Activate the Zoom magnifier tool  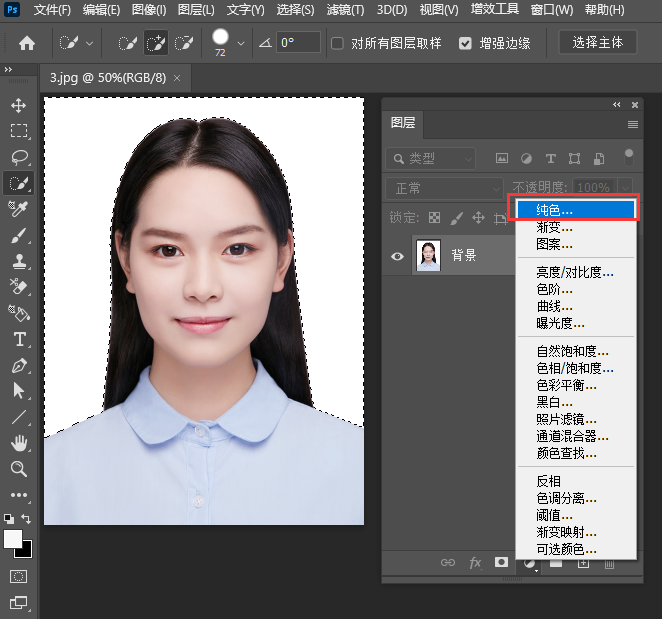[x=18, y=468]
